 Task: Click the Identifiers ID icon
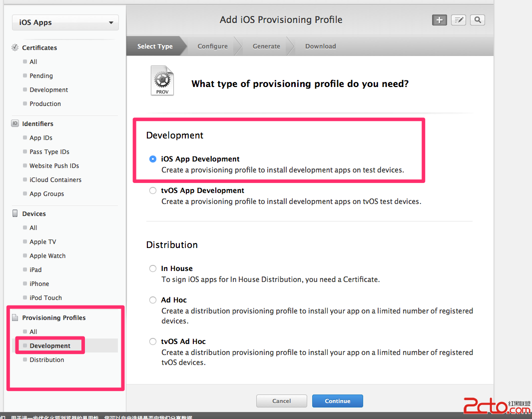tap(15, 123)
